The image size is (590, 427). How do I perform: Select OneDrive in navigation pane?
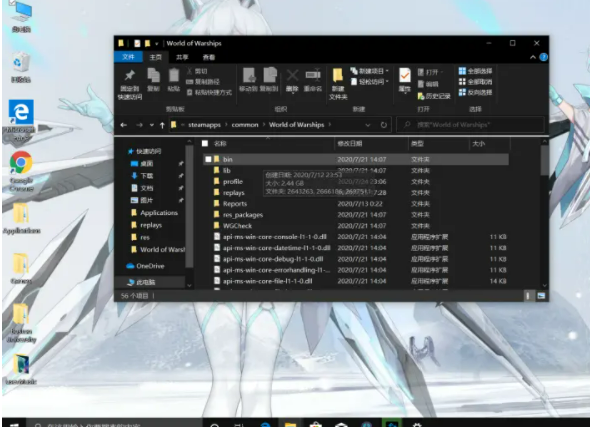pyautogui.click(x=150, y=266)
